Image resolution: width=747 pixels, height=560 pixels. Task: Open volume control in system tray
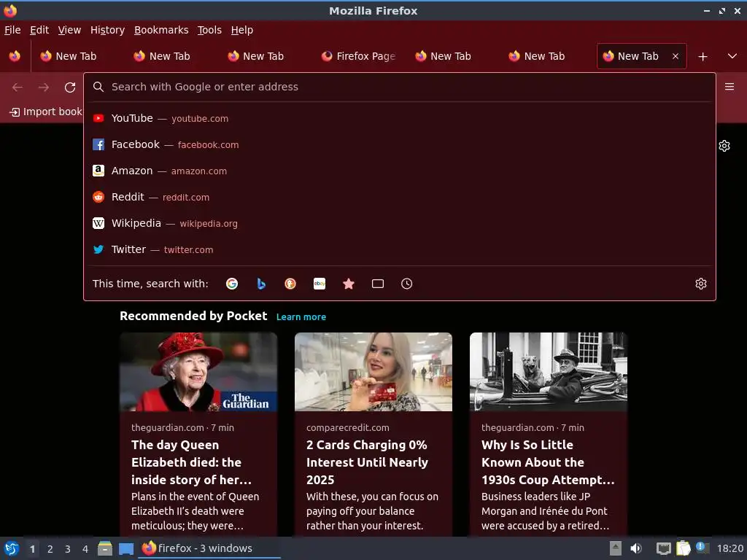coord(636,548)
